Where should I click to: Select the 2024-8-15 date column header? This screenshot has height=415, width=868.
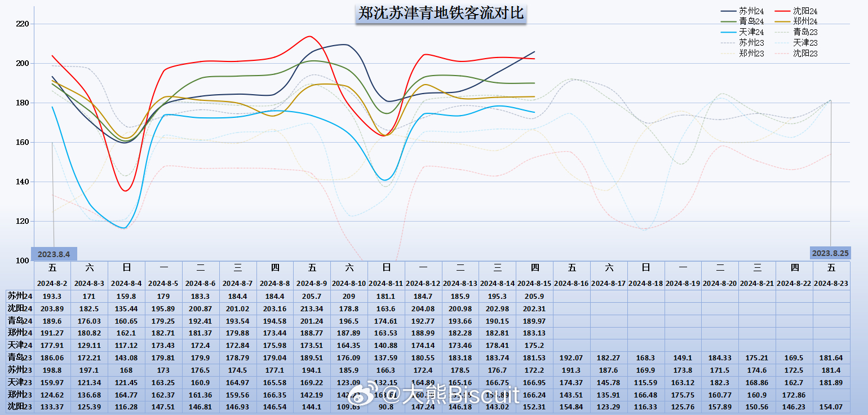pyautogui.click(x=534, y=283)
